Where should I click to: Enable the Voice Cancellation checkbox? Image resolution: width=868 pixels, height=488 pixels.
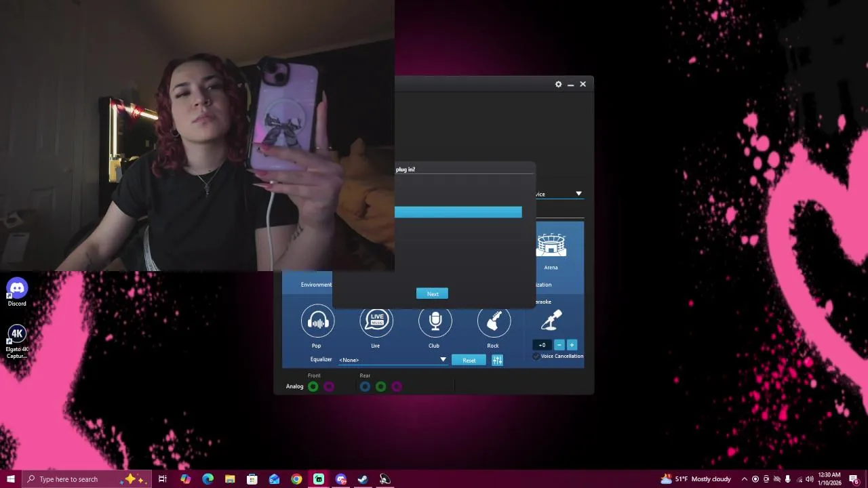536,357
